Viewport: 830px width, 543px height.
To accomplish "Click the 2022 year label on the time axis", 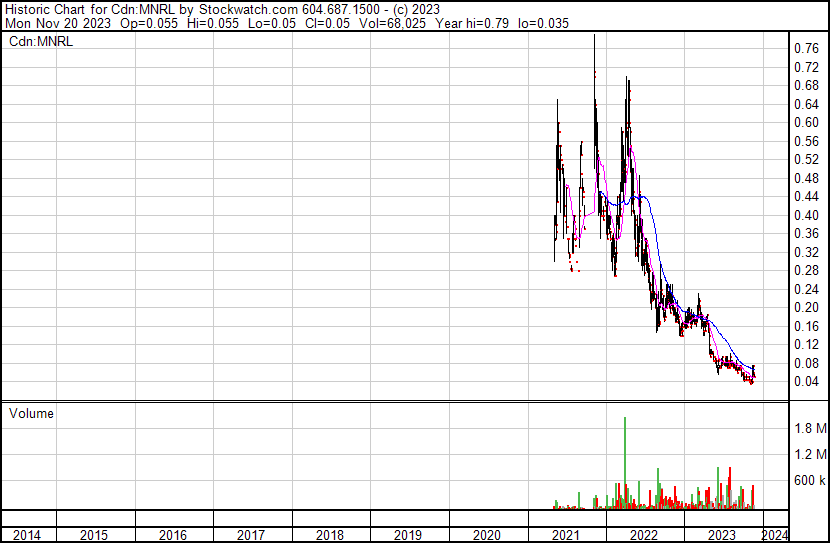I will [x=644, y=535].
